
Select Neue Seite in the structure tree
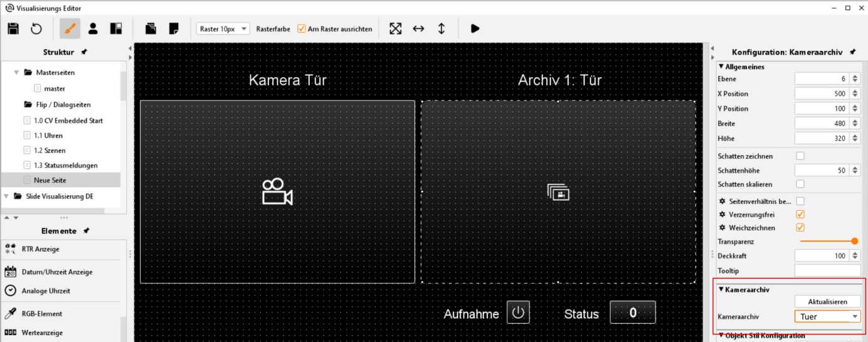point(50,180)
